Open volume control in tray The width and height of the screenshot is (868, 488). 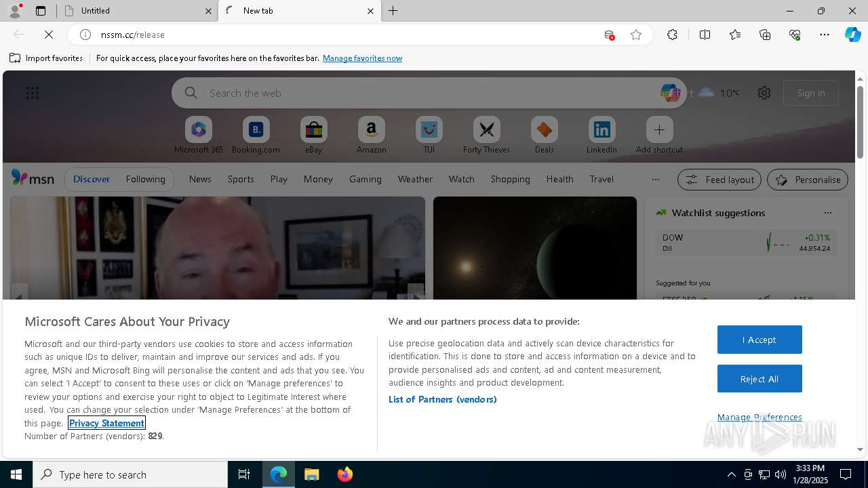(781, 474)
